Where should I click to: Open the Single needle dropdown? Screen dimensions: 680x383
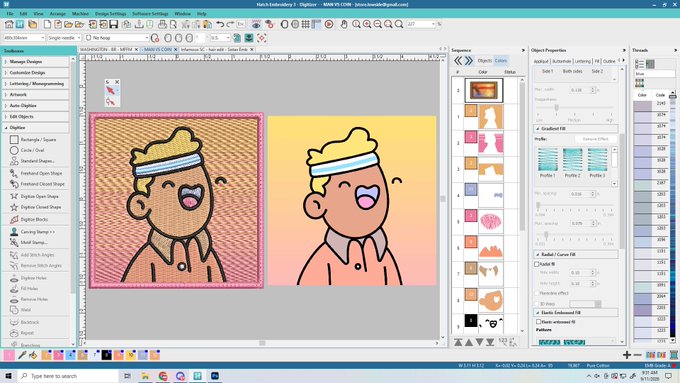click(78, 38)
